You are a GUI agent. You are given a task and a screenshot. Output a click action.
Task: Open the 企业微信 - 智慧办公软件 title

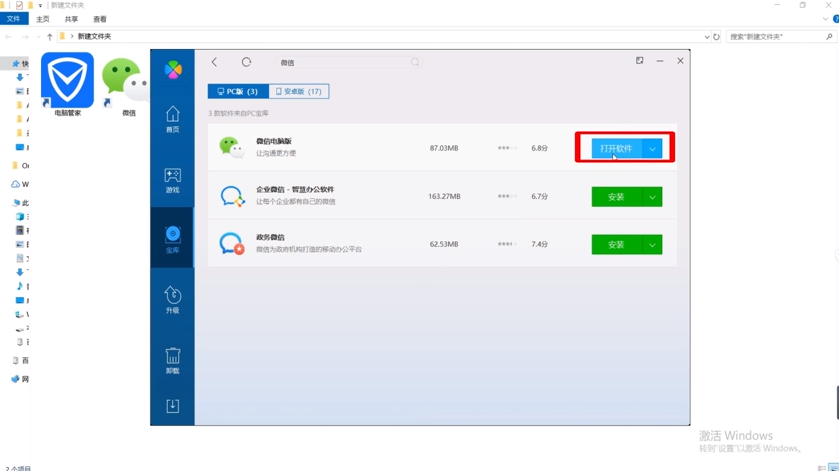295,189
